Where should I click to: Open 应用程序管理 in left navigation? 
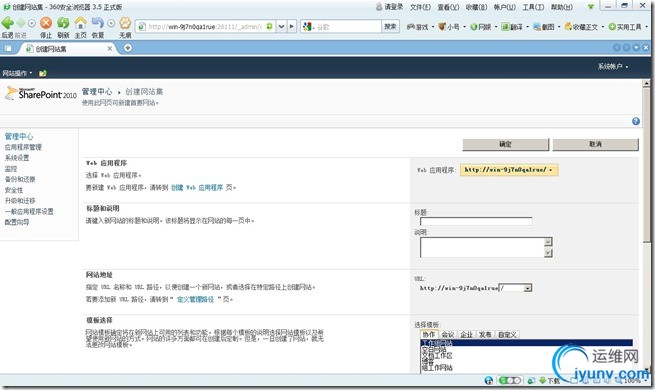(23, 147)
